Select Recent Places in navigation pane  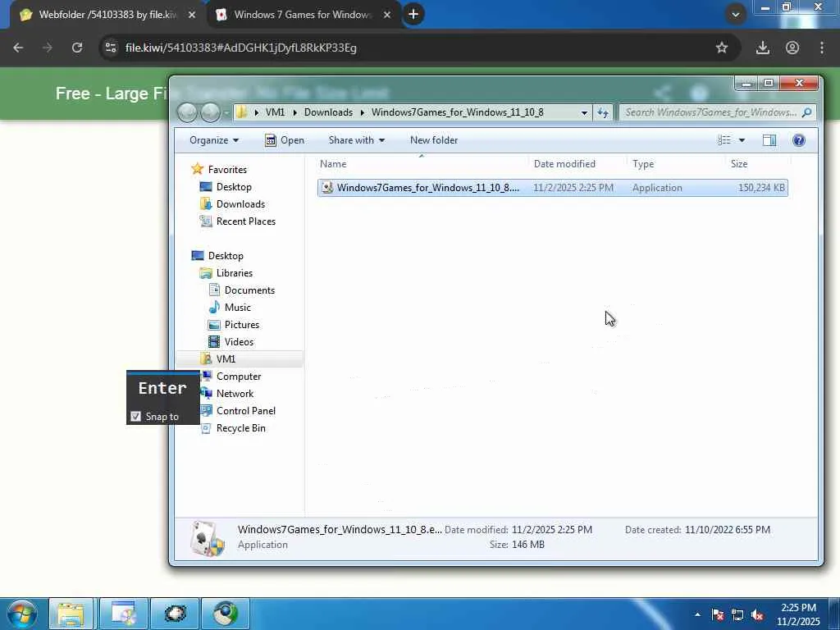[245, 221]
